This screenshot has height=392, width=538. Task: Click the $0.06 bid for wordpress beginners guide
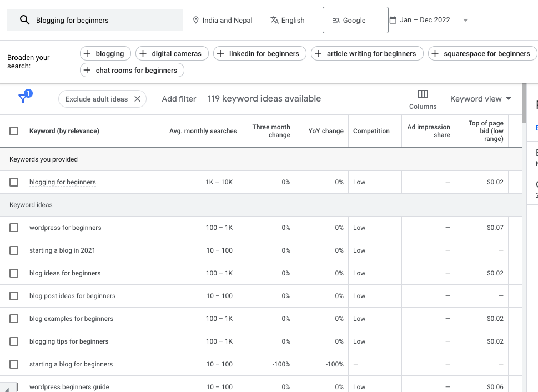pos(495,387)
